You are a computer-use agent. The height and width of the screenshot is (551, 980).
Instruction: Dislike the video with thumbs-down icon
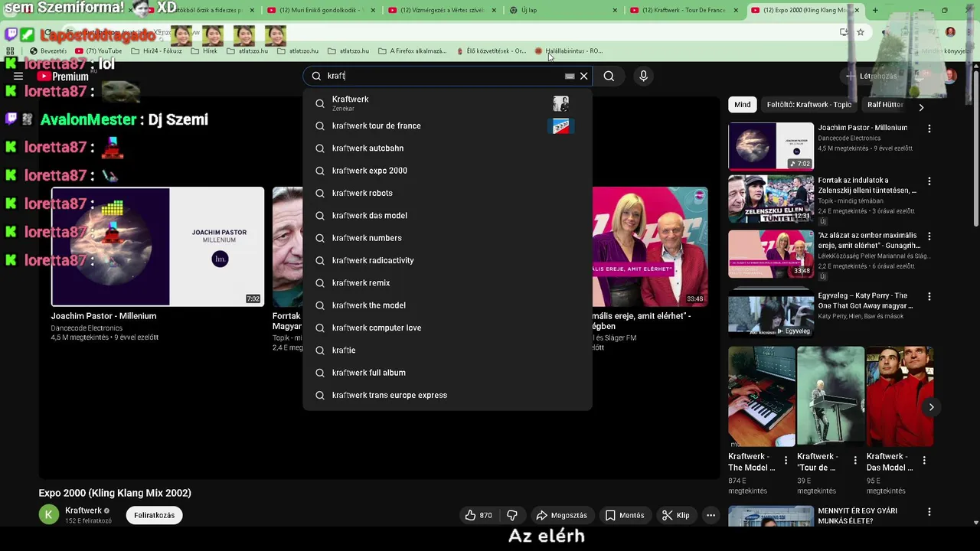pyautogui.click(x=512, y=515)
